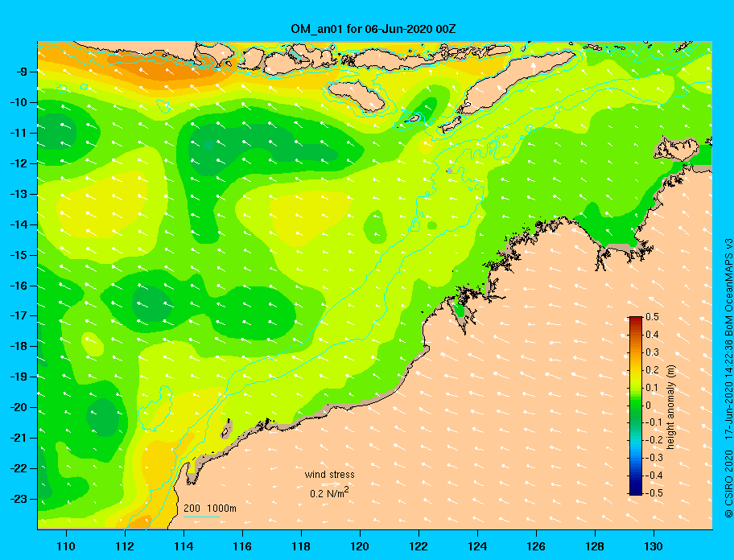Click longitude label 114 on the axis
Image resolution: width=734 pixels, height=560 pixels.
tap(183, 546)
